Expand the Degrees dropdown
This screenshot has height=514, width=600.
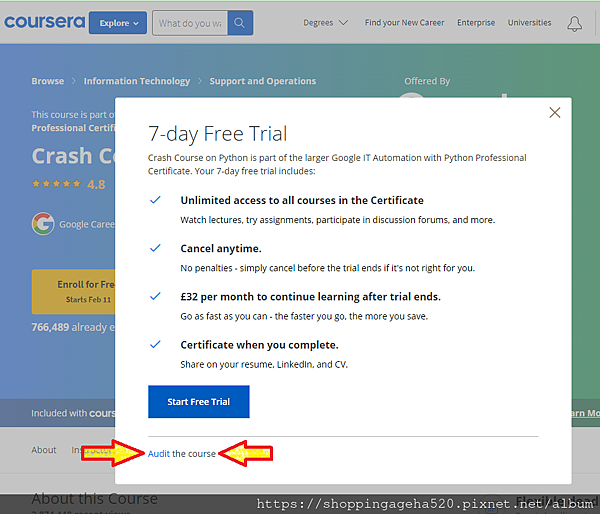325,23
